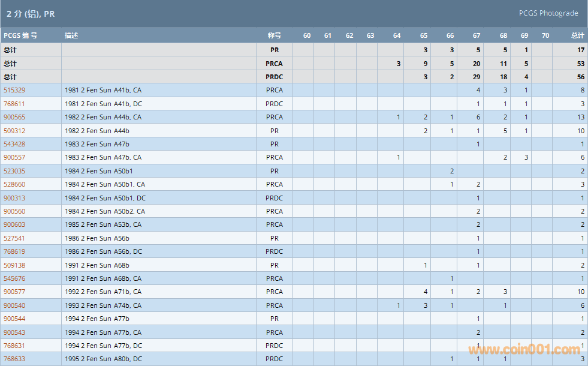This screenshot has height=366, width=588.
Task: Select PCGS number 900544
Action: [x=14, y=319]
